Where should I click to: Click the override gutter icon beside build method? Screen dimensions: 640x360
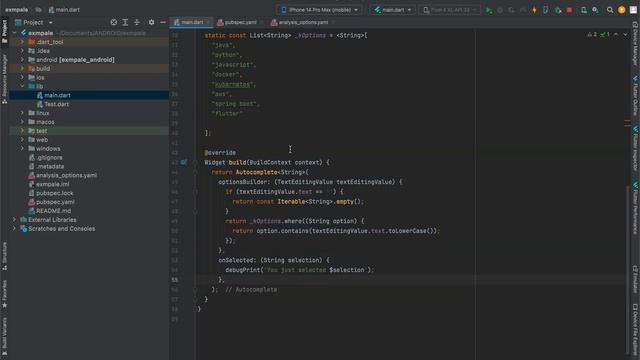pyautogui.click(x=184, y=162)
